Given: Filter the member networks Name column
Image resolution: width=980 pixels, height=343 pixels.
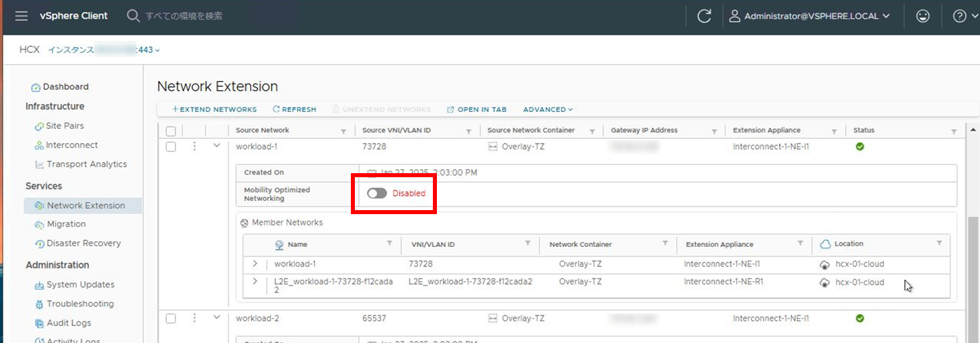Looking at the screenshot, I should tap(389, 243).
